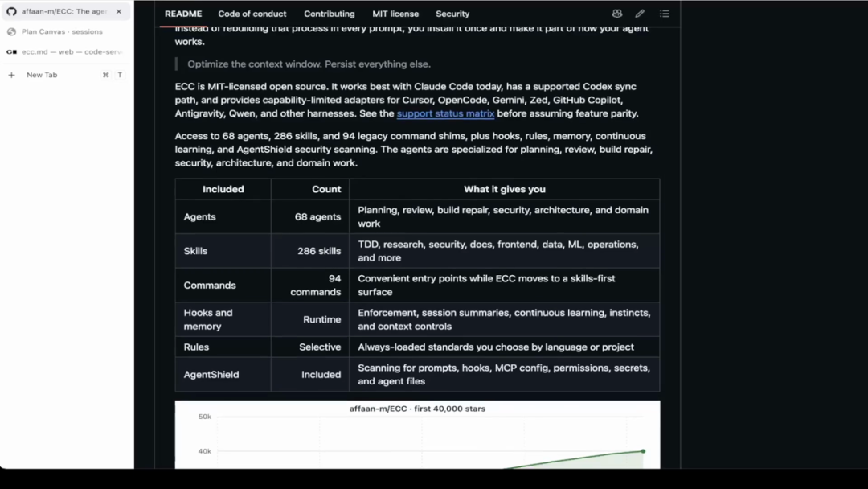Click the Optimize the context window quote
This screenshot has height=489, width=868.
[309, 64]
